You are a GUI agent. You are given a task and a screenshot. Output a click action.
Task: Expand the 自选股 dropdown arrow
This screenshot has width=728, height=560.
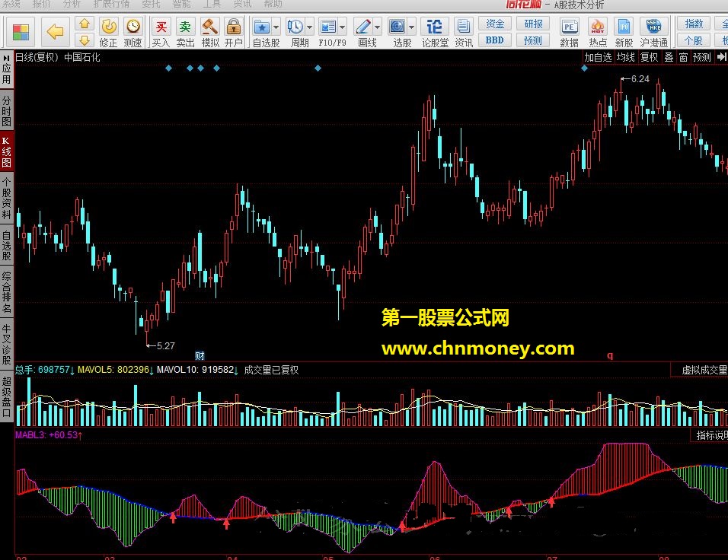point(276,27)
